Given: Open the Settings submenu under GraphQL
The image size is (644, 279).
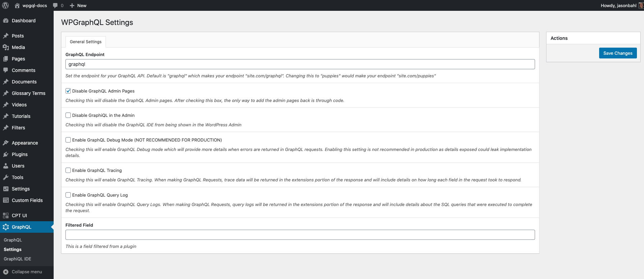Looking at the screenshot, I should pyautogui.click(x=12, y=250).
